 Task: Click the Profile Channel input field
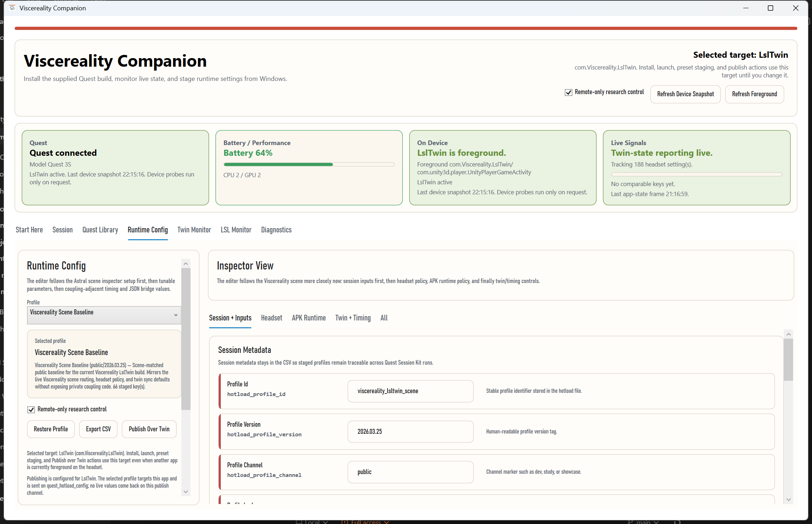(x=410, y=472)
